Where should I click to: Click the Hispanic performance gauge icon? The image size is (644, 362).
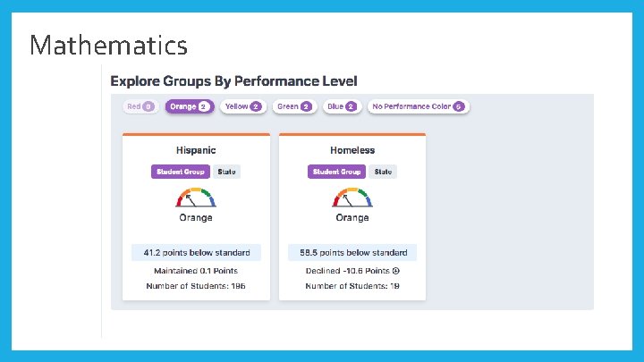point(196,197)
